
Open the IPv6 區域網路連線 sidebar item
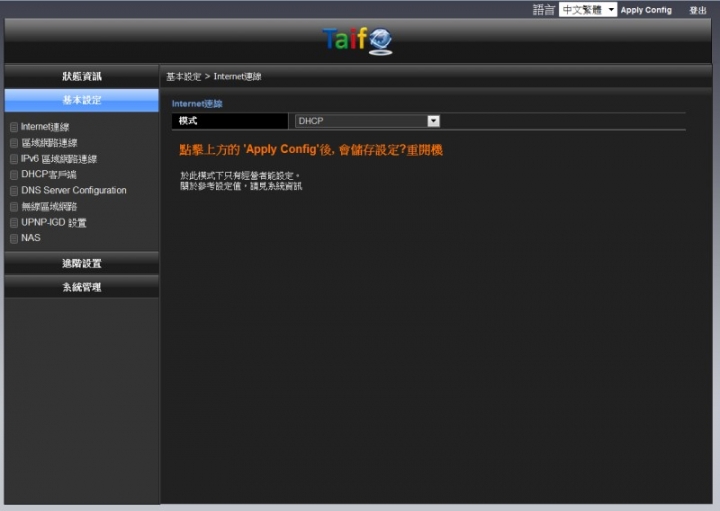pyautogui.click(x=59, y=159)
